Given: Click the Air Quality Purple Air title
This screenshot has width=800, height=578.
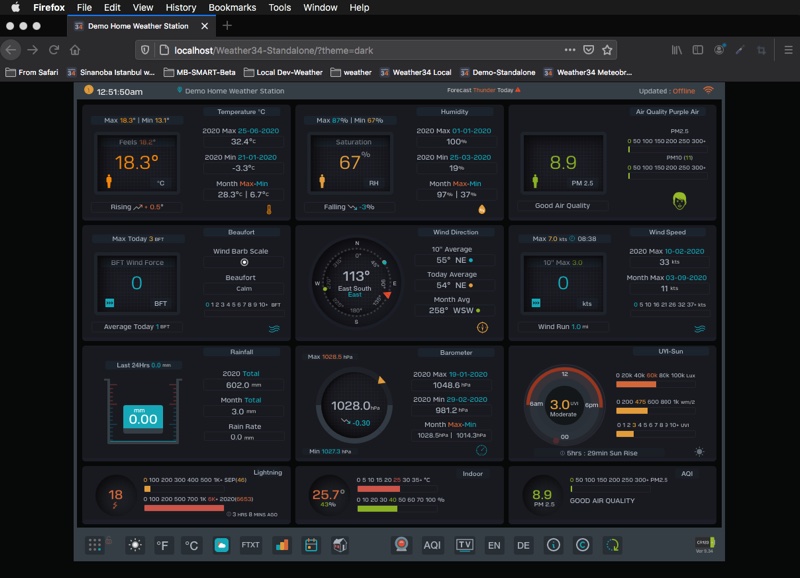Looking at the screenshot, I should tap(667, 112).
